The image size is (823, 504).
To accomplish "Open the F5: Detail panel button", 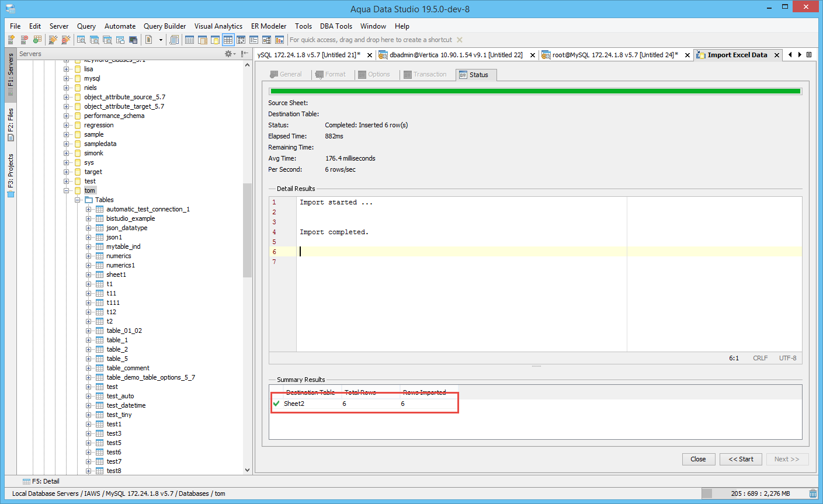I will (41, 481).
